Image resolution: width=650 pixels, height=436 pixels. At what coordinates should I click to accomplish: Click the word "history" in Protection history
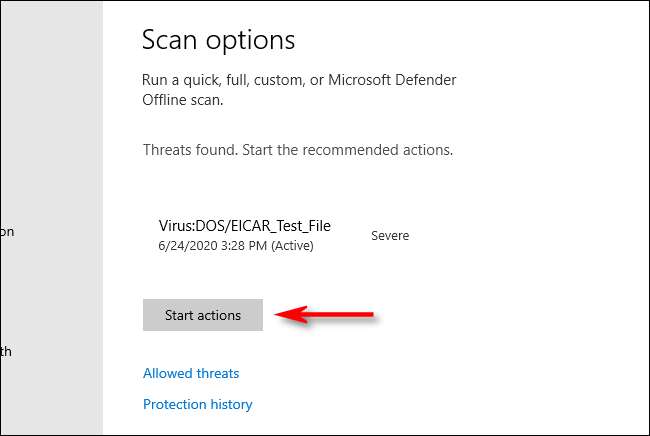tap(228, 404)
